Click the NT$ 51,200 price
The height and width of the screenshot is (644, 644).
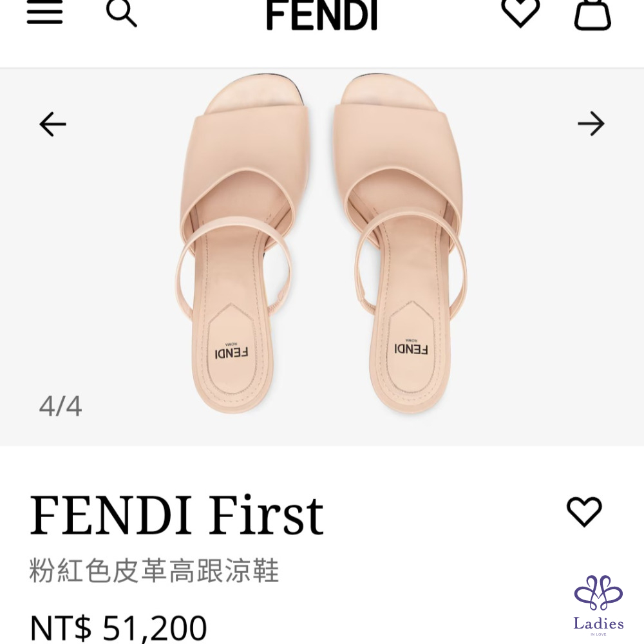118,628
